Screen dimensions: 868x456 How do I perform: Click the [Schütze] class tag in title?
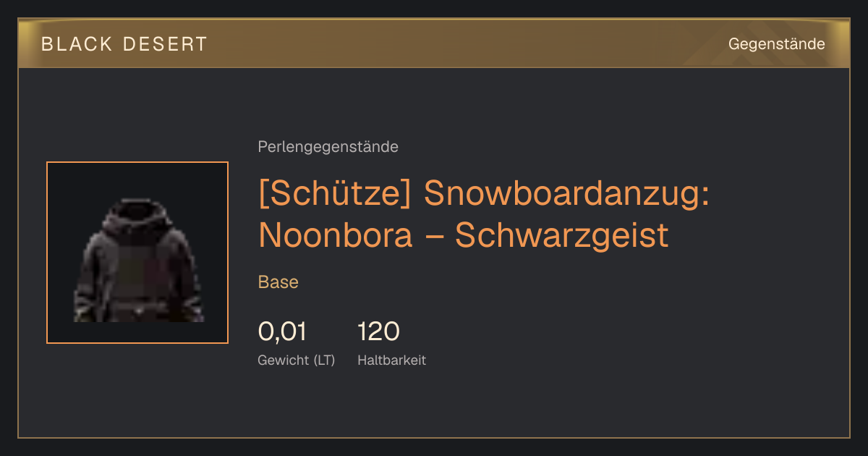click(336, 194)
